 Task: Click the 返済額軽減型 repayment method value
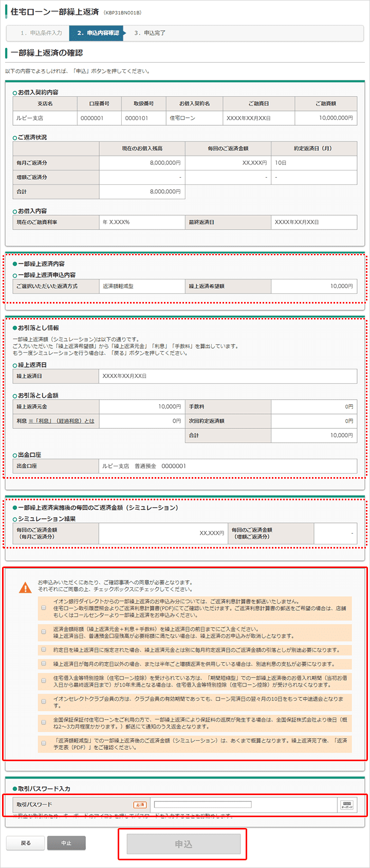pos(142,286)
